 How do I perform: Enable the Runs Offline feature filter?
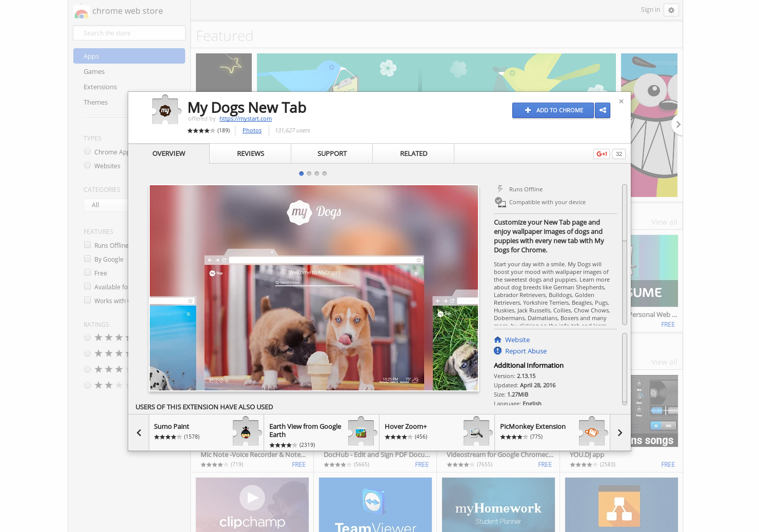[x=87, y=245]
